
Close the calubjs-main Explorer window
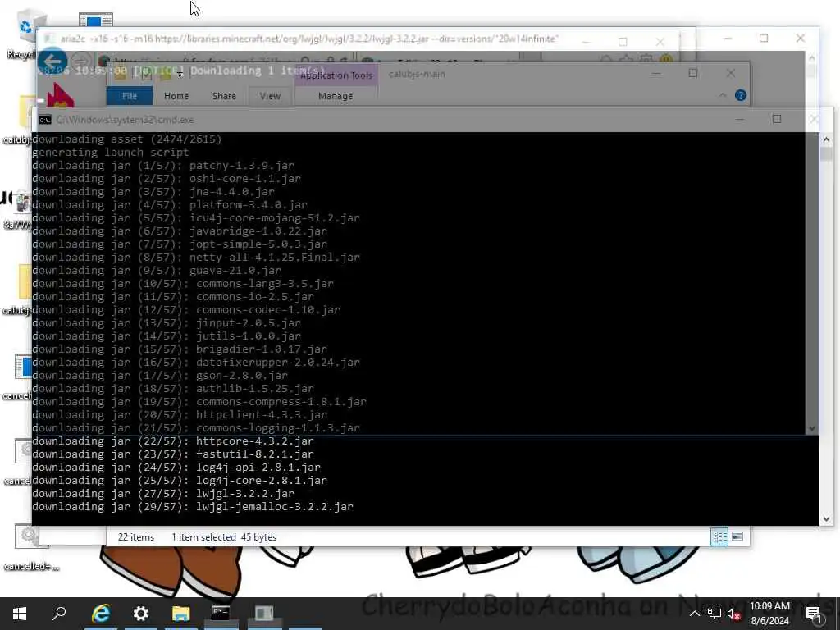[x=730, y=73]
